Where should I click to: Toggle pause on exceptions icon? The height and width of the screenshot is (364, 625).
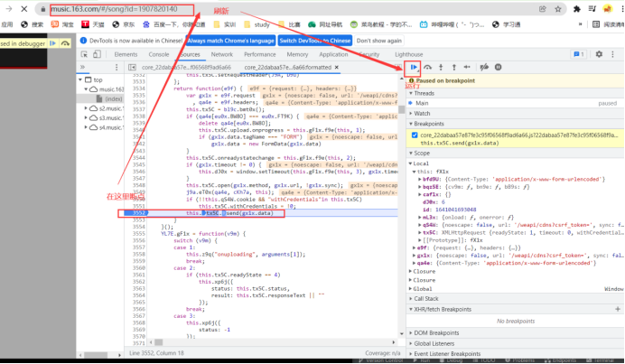click(498, 67)
